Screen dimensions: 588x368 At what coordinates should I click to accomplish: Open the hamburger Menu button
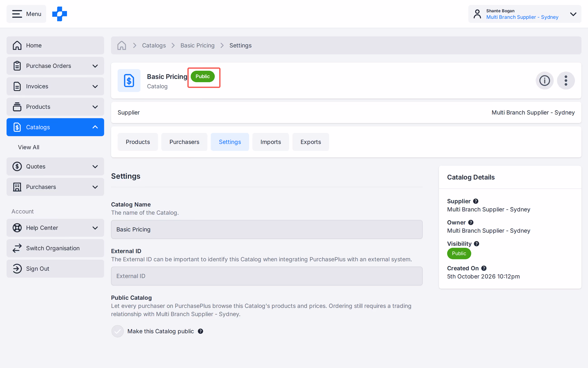(26, 14)
